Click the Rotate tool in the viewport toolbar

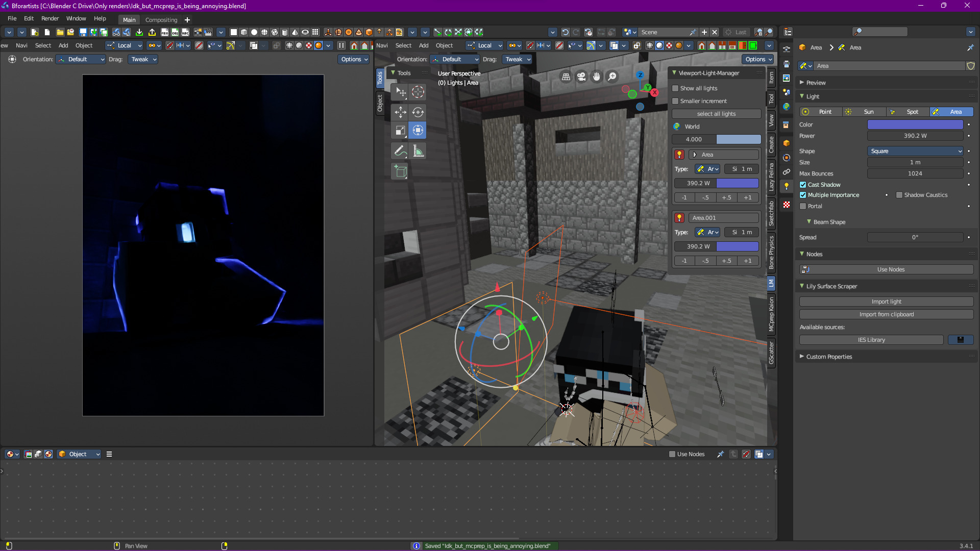(x=418, y=112)
